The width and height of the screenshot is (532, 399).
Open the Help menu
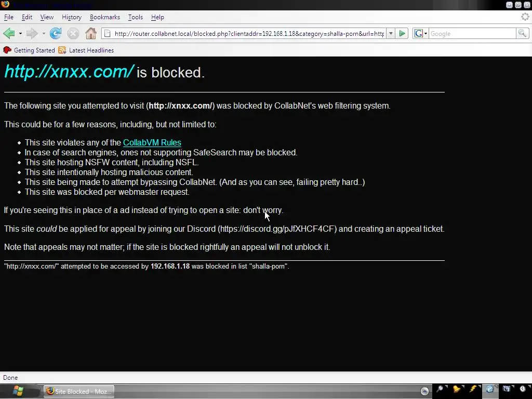pyautogui.click(x=157, y=17)
